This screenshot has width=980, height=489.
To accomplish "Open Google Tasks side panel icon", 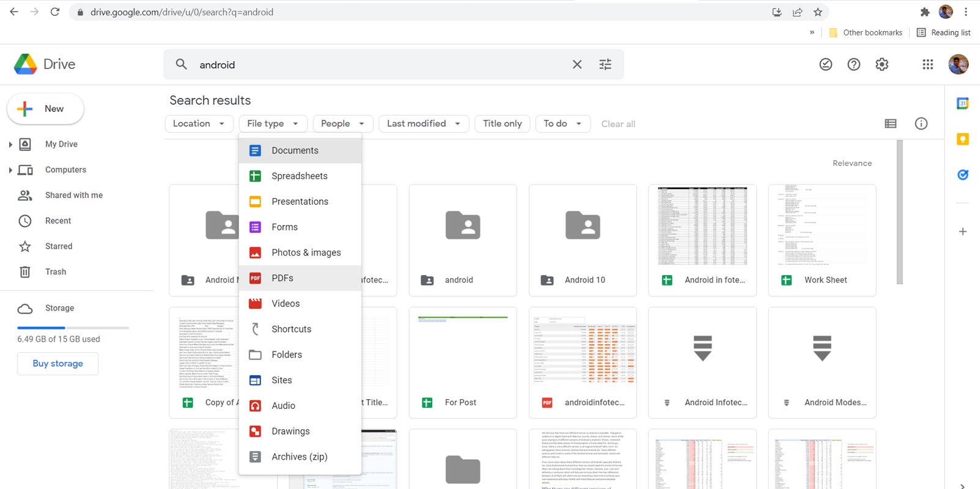I will click(x=963, y=175).
